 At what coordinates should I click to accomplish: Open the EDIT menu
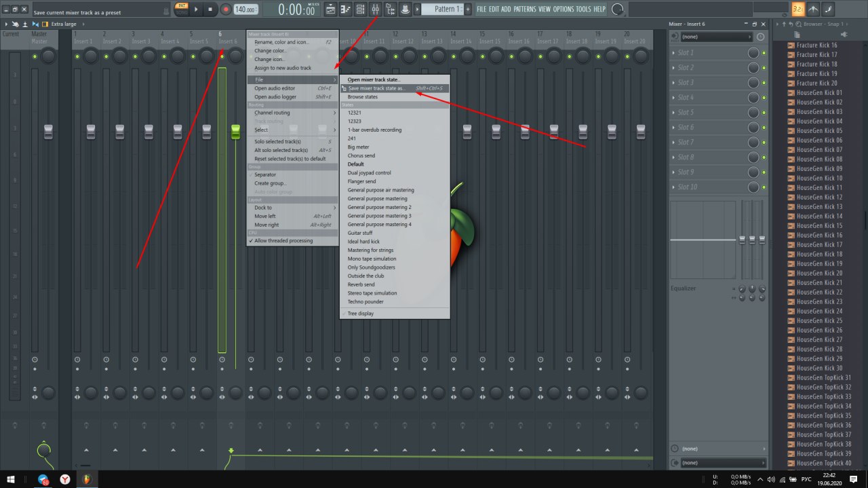[494, 9]
